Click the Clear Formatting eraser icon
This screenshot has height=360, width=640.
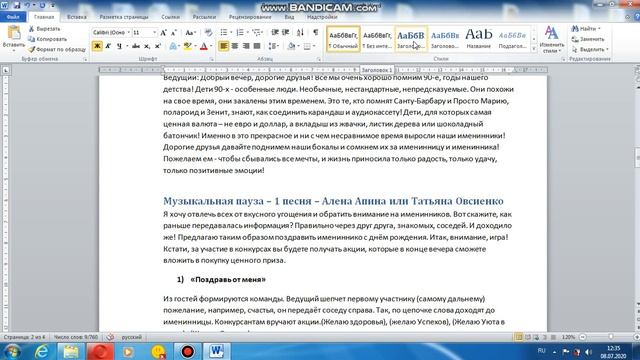click(x=208, y=33)
